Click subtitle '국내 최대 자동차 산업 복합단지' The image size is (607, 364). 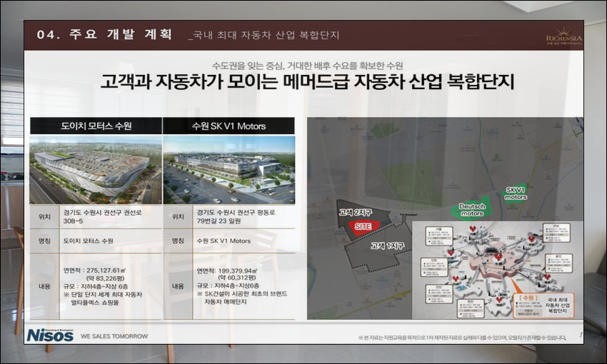point(266,35)
